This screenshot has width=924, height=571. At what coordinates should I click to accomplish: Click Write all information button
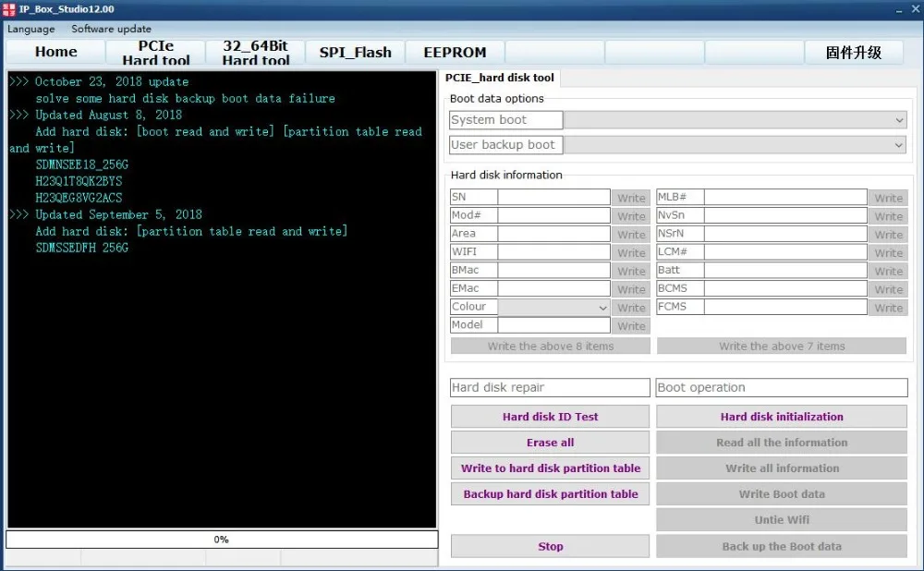[x=782, y=468]
